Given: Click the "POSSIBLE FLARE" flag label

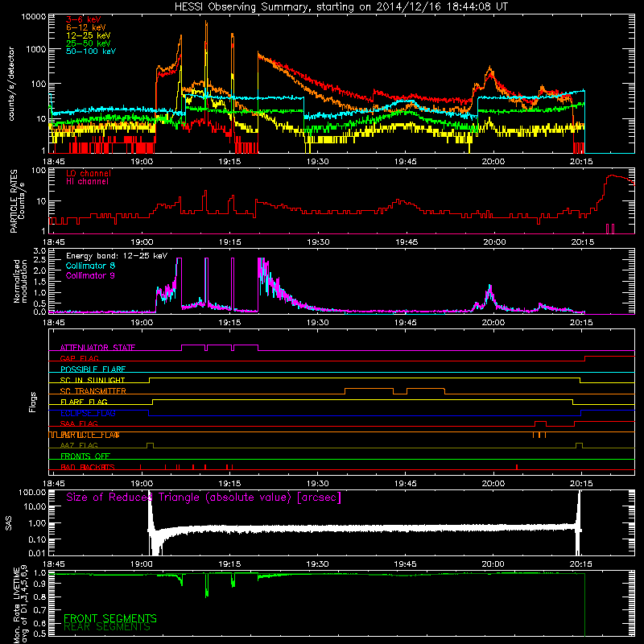Looking at the screenshot, I should pos(93,369).
